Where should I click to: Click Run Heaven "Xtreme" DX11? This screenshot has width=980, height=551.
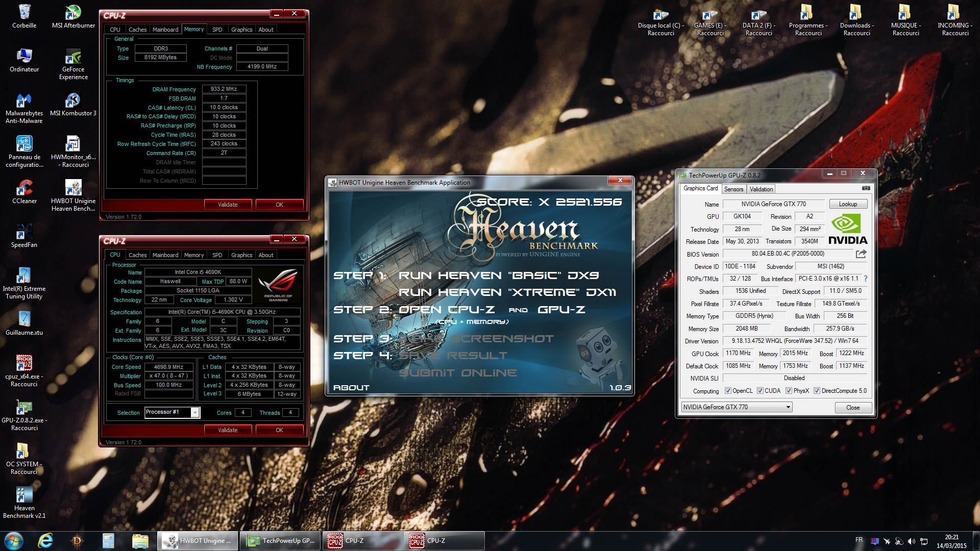click(x=507, y=292)
